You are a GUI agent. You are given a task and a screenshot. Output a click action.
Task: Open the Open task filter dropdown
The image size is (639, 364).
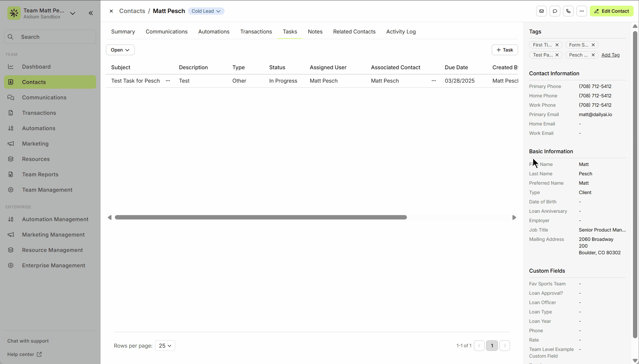120,50
